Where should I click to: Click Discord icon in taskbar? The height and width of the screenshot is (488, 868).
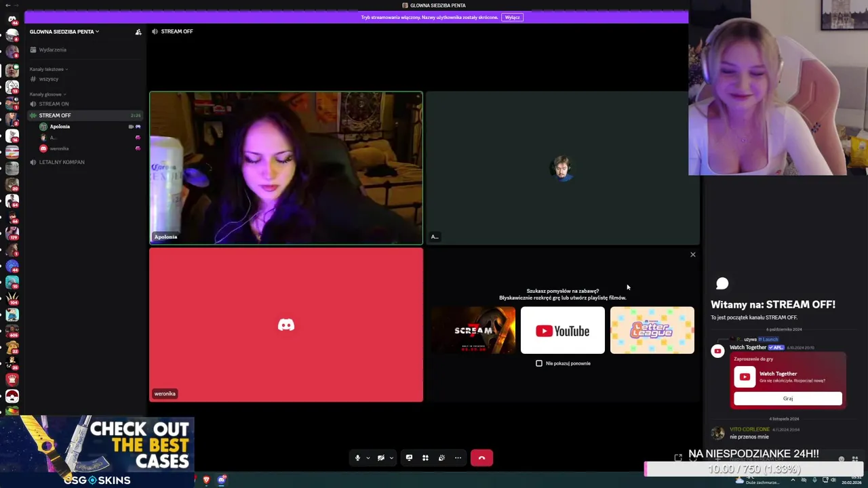(x=221, y=480)
